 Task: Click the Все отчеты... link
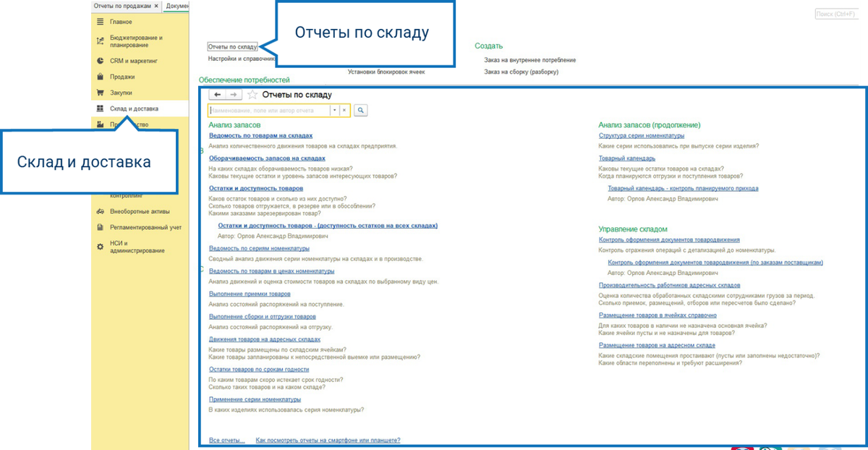pos(226,440)
